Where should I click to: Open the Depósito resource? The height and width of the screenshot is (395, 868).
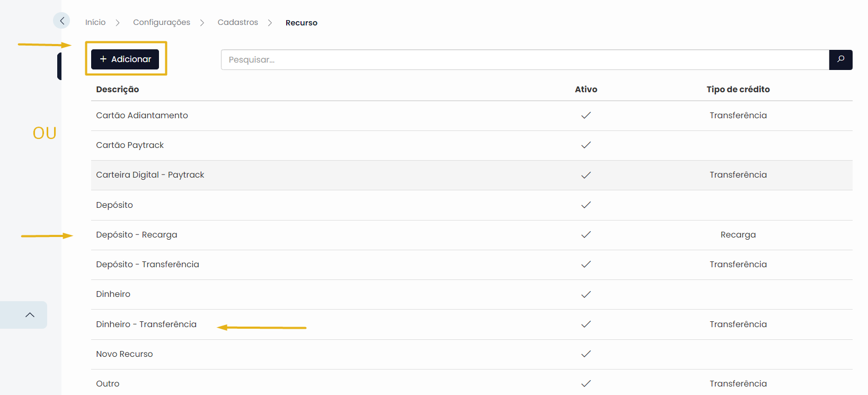[472, 205]
